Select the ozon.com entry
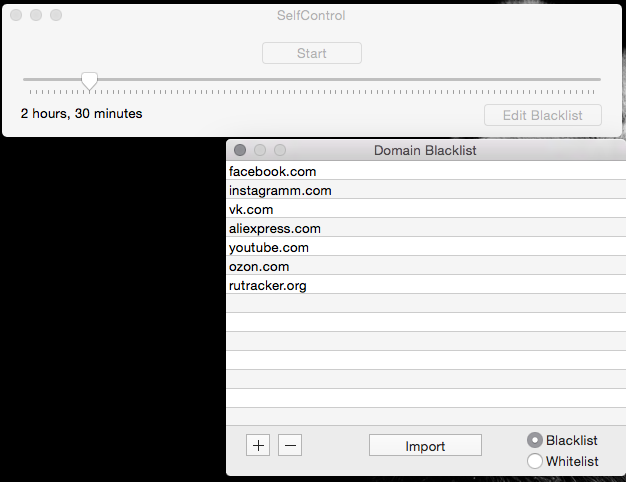This screenshot has height=482, width=626. [426, 266]
